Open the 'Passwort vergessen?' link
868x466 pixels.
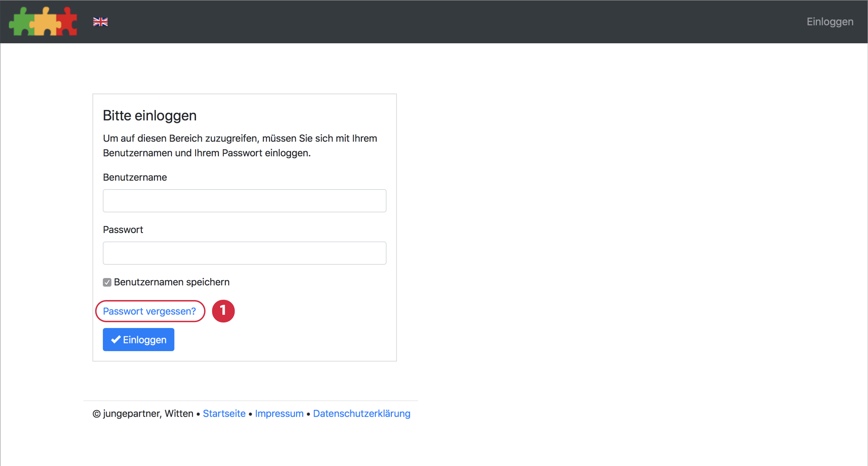(x=149, y=311)
